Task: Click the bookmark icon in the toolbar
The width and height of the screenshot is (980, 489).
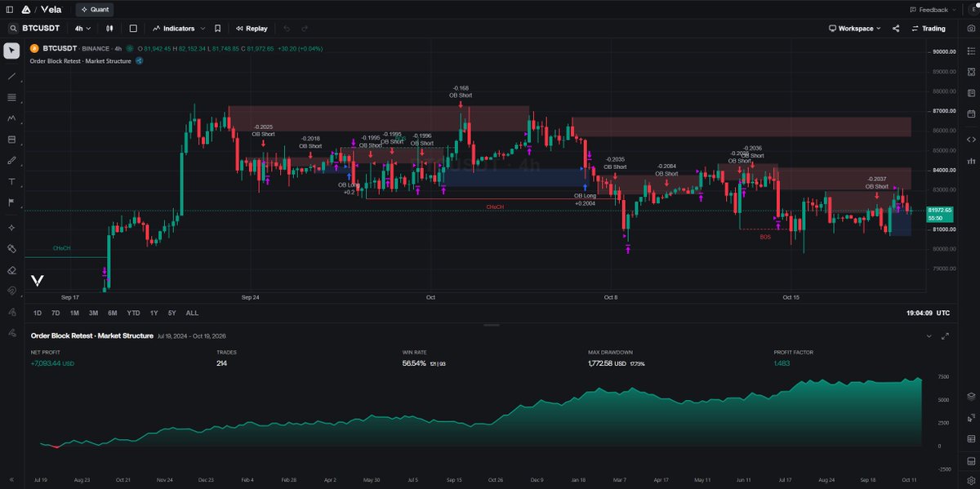Action: [x=217, y=28]
